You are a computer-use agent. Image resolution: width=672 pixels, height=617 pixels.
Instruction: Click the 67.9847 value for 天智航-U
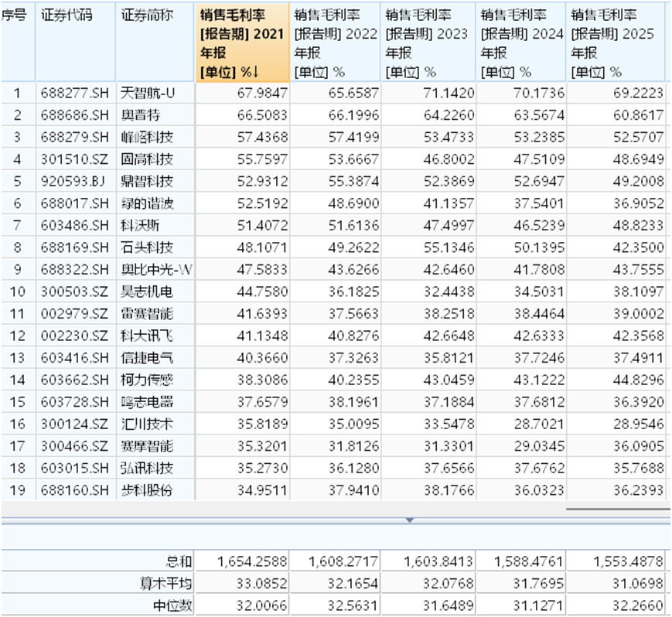tap(263, 93)
